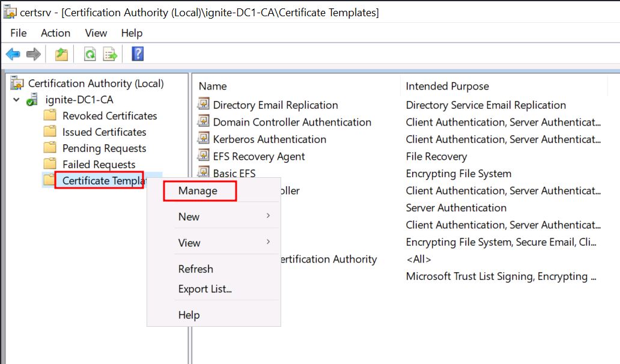Select the Basic EFS template name
Viewport: 620px width, 364px height.
coord(234,174)
